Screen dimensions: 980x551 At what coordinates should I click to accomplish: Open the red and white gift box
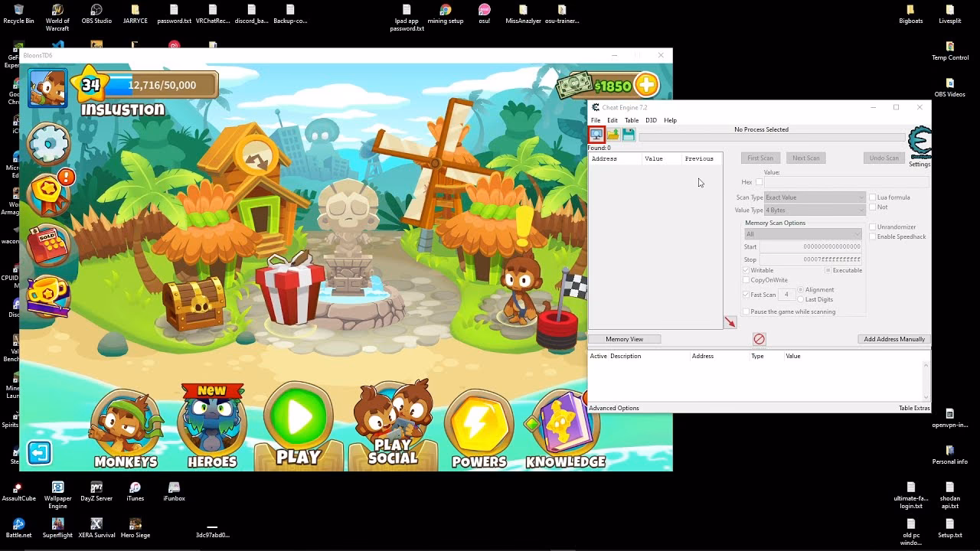click(289, 290)
